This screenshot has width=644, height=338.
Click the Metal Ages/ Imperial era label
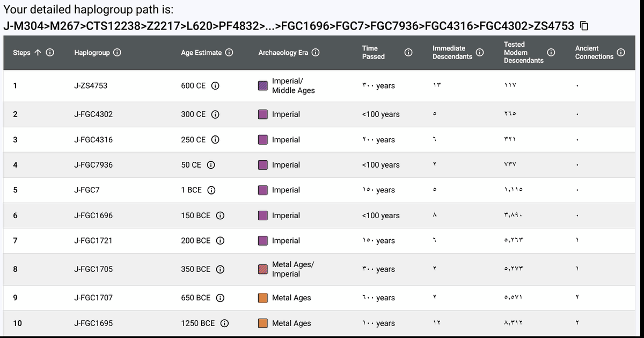(293, 269)
